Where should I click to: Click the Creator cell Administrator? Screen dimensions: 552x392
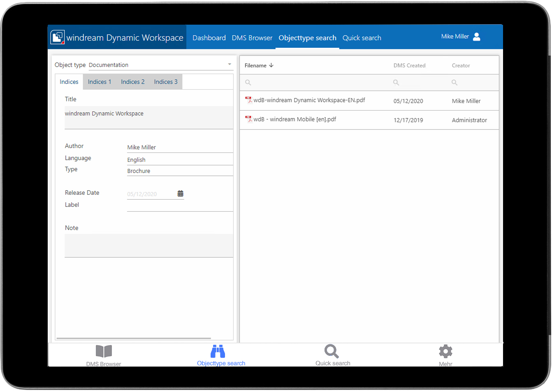click(469, 120)
